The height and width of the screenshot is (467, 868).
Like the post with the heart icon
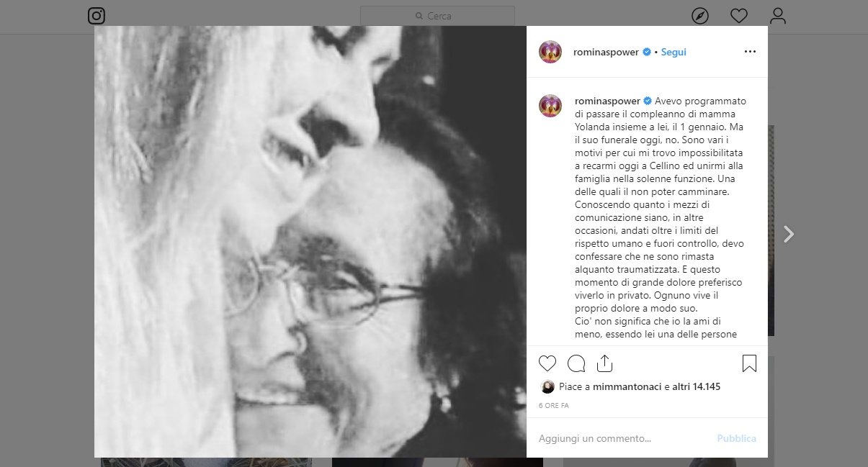[x=547, y=363]
